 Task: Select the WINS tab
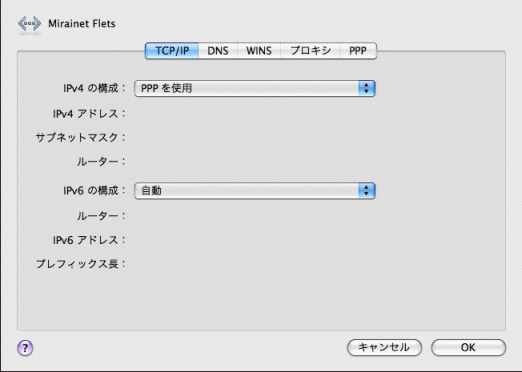259,51
